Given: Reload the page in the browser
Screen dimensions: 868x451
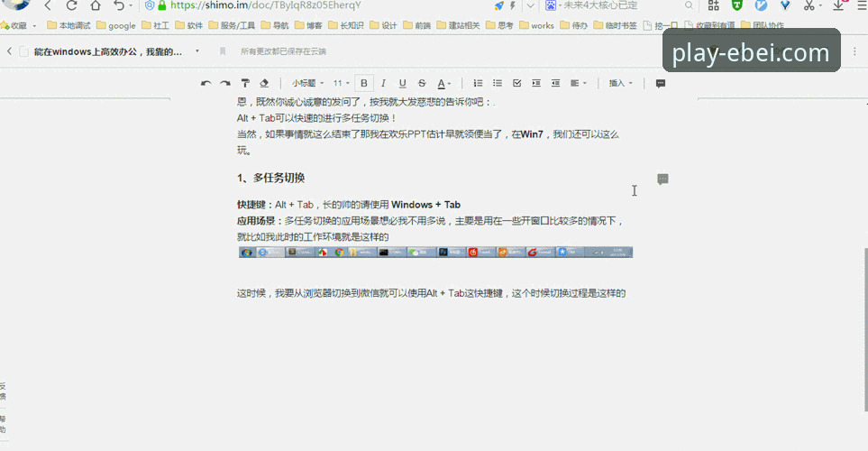Looking at the screenshot, I should click(x=71, y=5).
